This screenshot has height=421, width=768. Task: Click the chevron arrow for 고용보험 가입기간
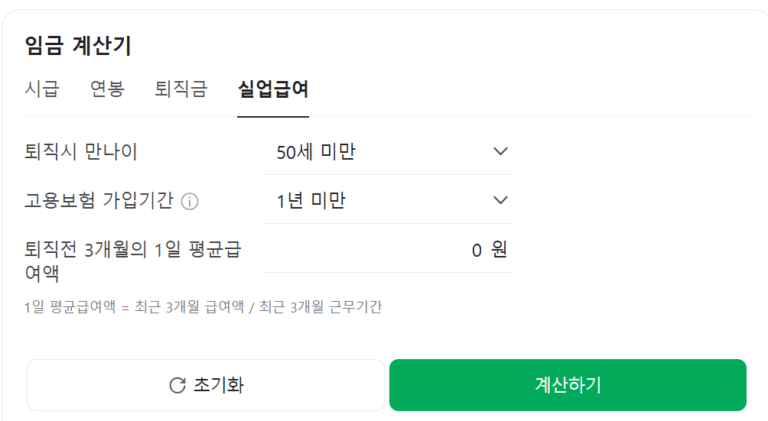(x=501, y=200)
